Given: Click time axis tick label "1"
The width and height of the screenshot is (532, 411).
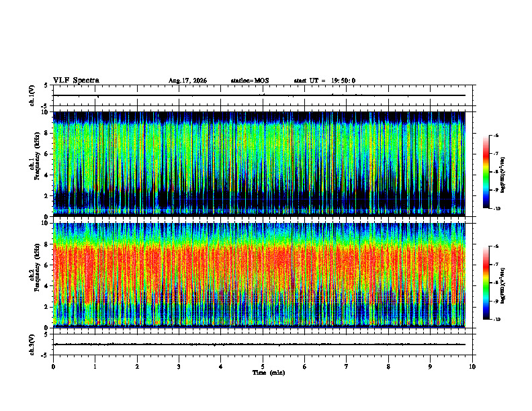Looking at the screenshot, I should point(95,367).
